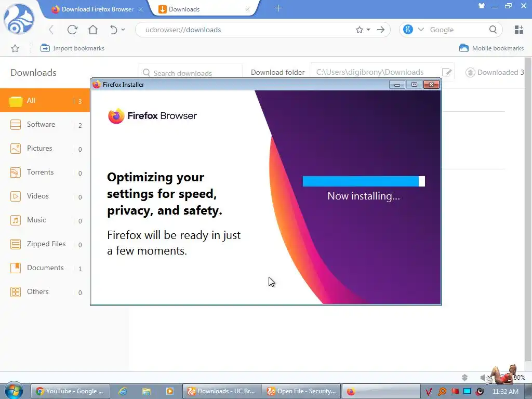Open Internet Explorer from taskbar
Image resolution: width=532 pixels, height=399 pixels.
[123, 391]
